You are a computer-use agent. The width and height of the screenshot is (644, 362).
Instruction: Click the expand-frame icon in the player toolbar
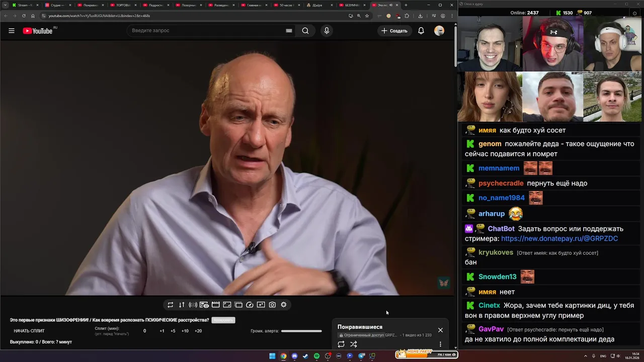pyautogui.click(x=227, y=305)
